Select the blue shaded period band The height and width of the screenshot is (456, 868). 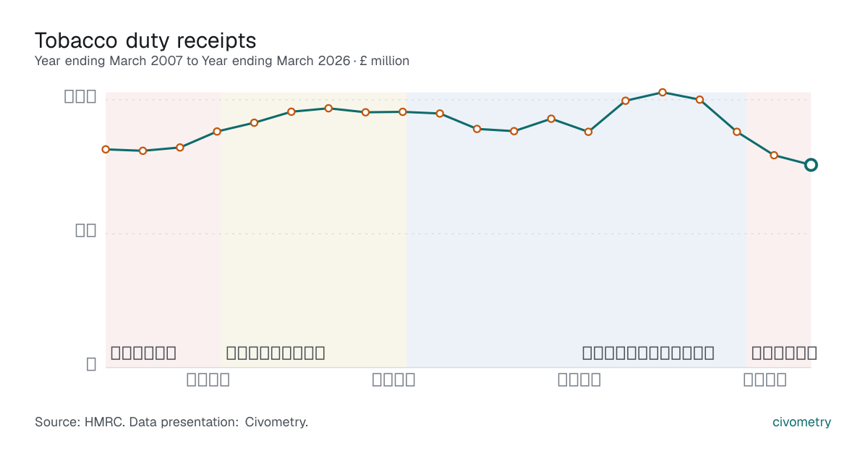point(576,229)
